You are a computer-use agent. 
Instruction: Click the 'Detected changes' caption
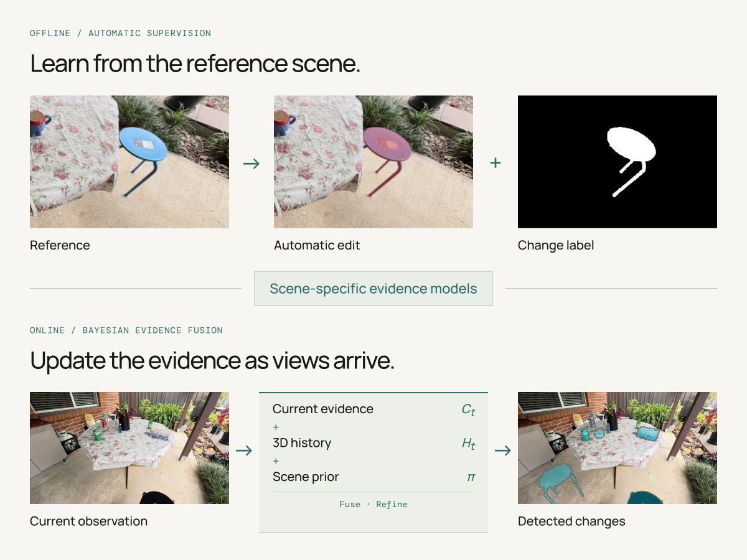pos(571,521)
